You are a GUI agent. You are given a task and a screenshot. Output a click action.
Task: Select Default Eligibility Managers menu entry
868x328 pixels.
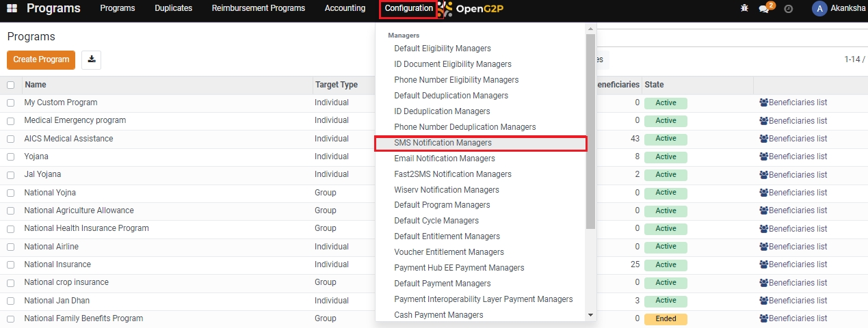pyautogui.click(x=442, y=49)
